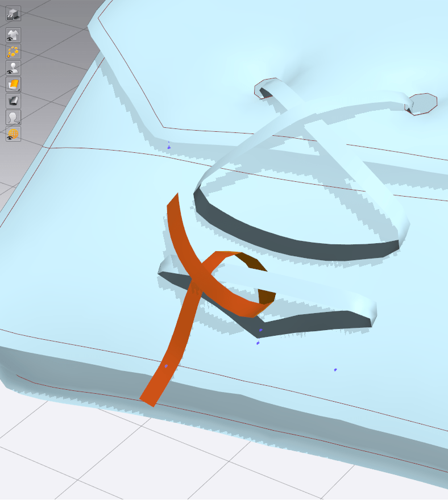
Task: Select the orange arrangement points icon
Action: [13, 52]
